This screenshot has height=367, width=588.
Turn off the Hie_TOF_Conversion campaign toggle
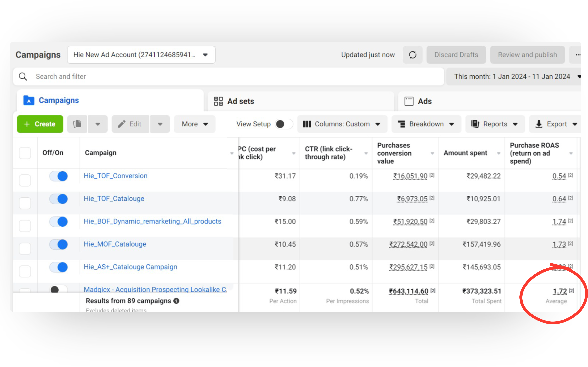point(59,176)
